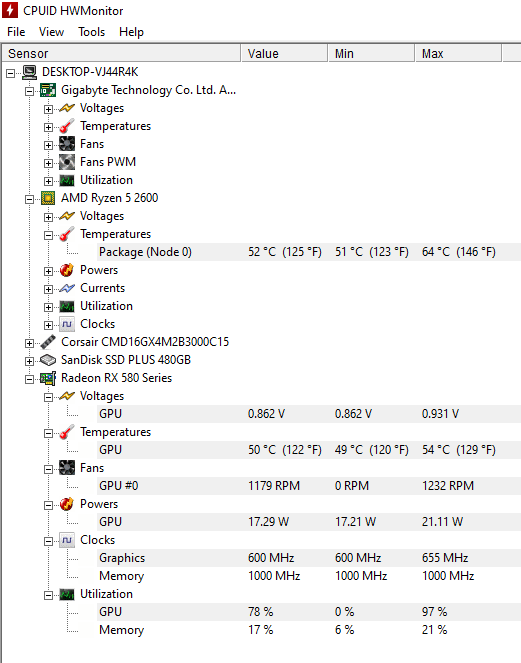Click the Value column header
Image resolution: width=521 pixels, height=663 pixels.
pos(284,53)
